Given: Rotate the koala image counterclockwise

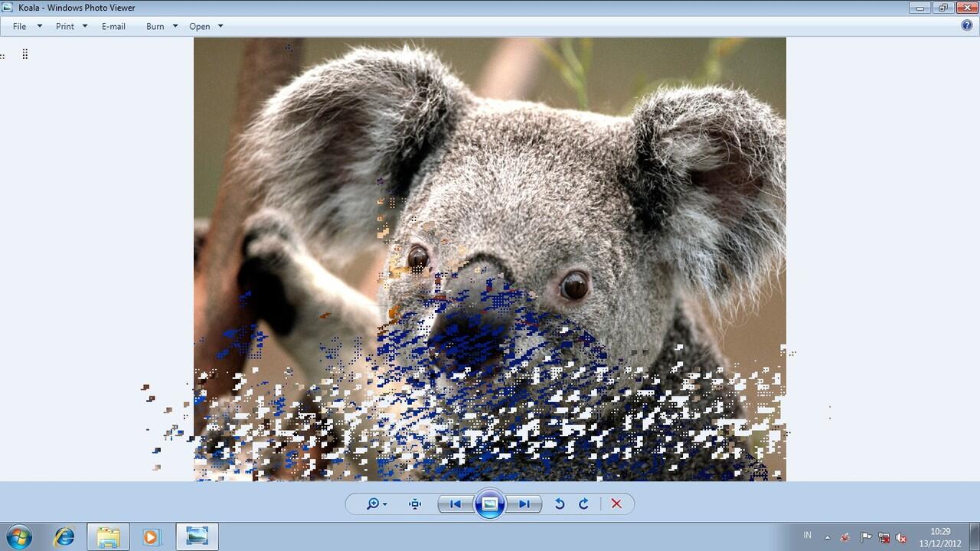Looking at the screenshot, I should [x=560, y=504].
